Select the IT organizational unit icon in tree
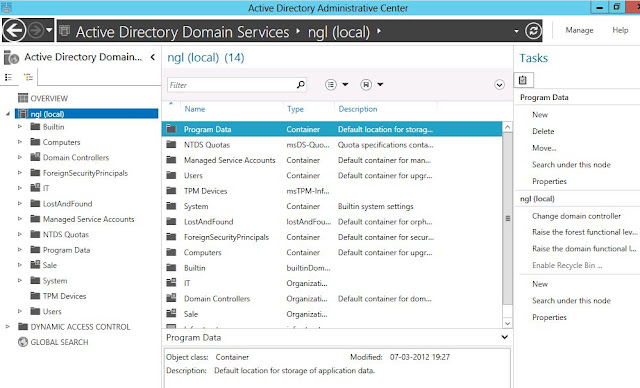Screen dimensions: 640x388 [x=36, y=188]
